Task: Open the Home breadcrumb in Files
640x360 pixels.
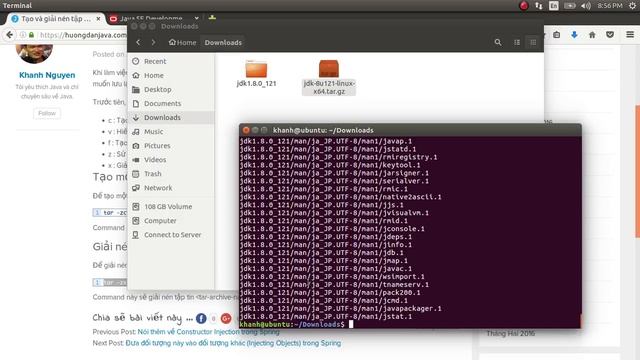Action: 182,42
